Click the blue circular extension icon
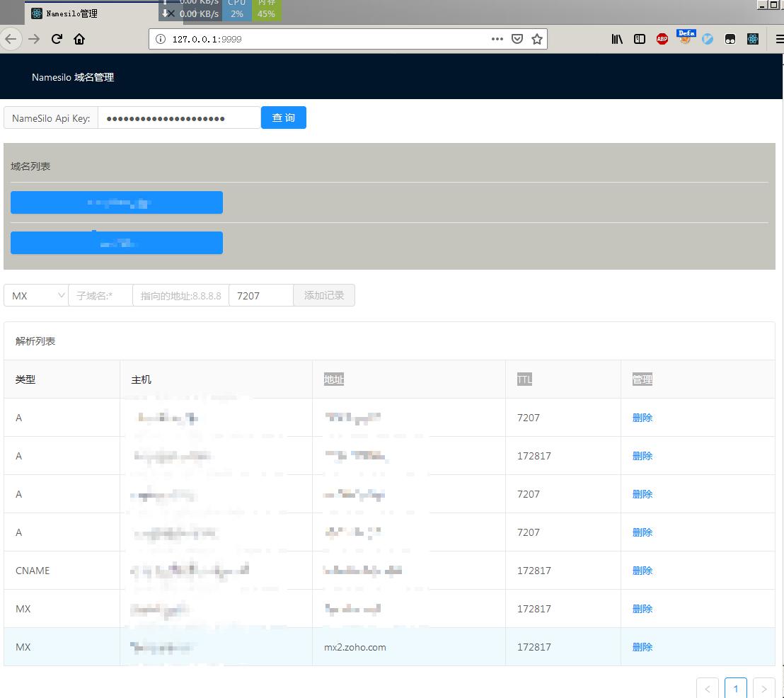This screenshot has height=698, width=784. 708,39
